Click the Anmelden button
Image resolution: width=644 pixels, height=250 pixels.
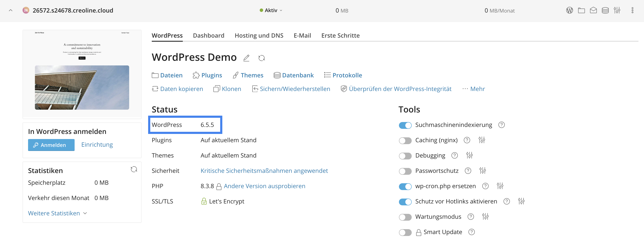click(x=51, y=145)
